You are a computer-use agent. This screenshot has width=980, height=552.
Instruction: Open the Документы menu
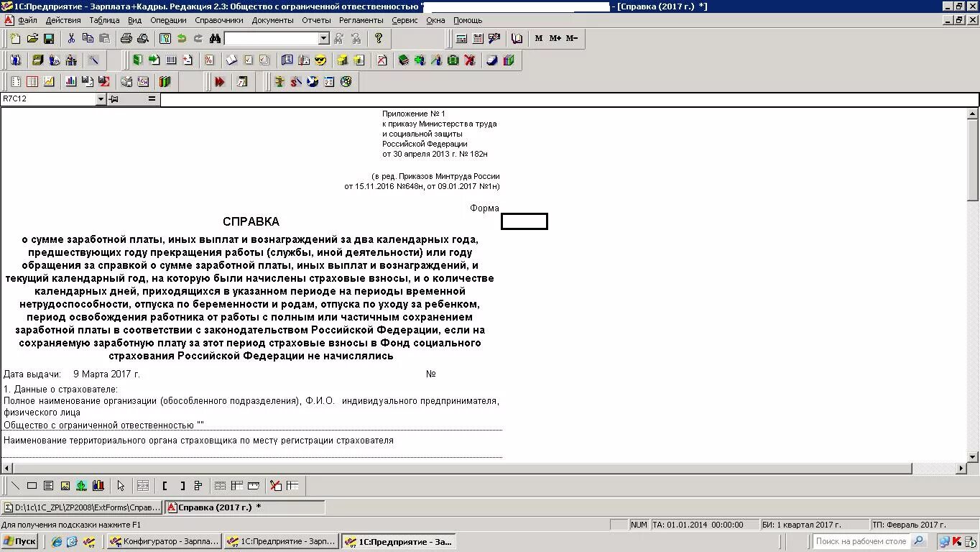pos(273,20)
